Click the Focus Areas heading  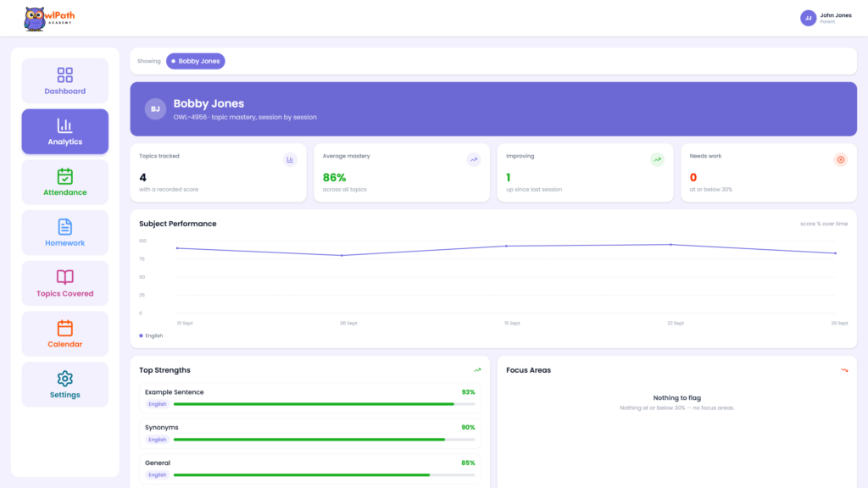coord(529,370)
